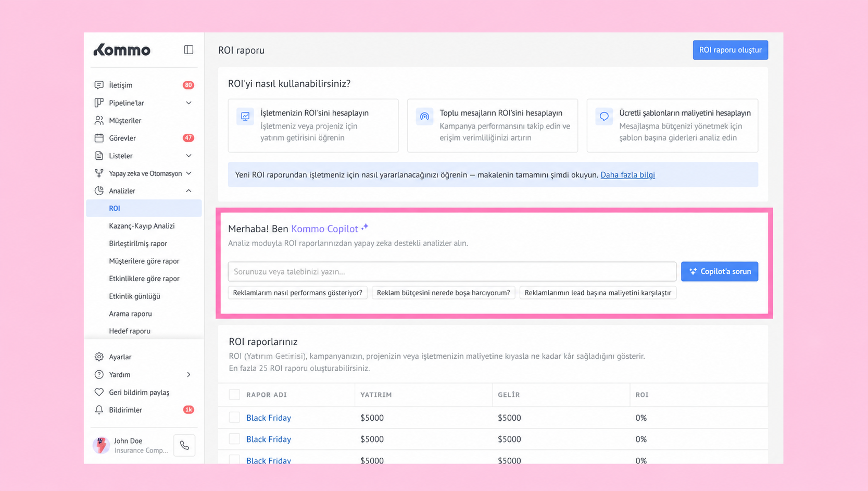The image size is (868, 491).
Task: Expand the Yapay zeka ve Otomasyon chevron
Action: coord(188,173)
